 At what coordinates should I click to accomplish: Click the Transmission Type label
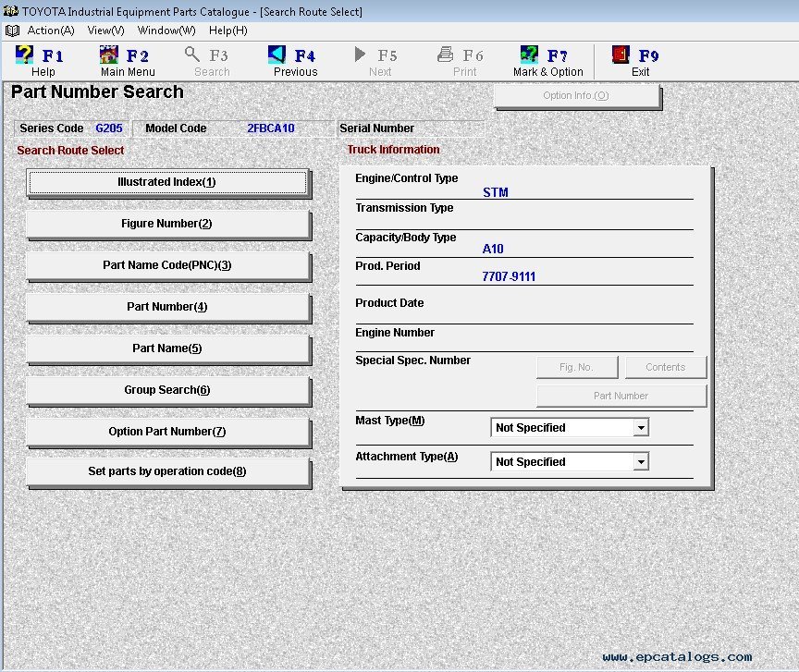point(404,208)
